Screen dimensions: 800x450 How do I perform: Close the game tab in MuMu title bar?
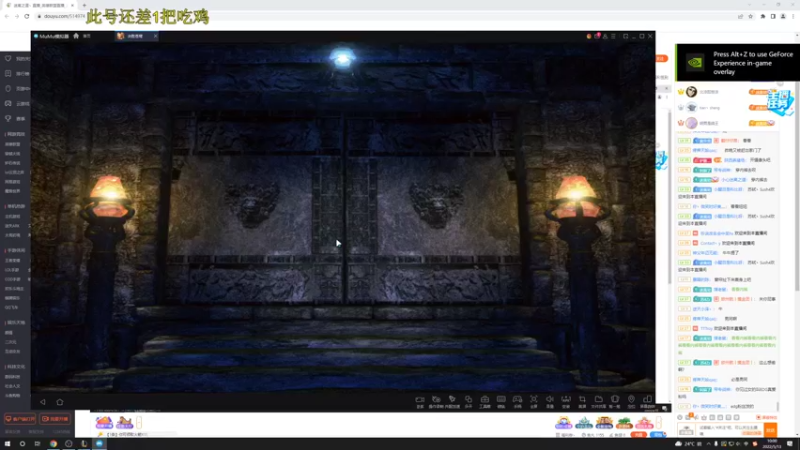155,36
